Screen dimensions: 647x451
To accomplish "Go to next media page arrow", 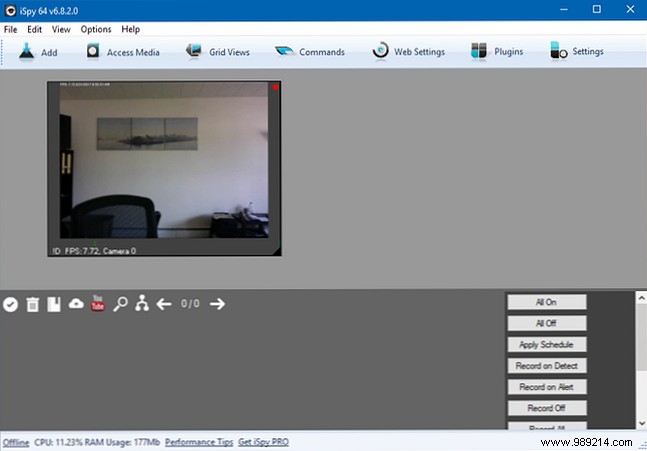I will point(217,304).
